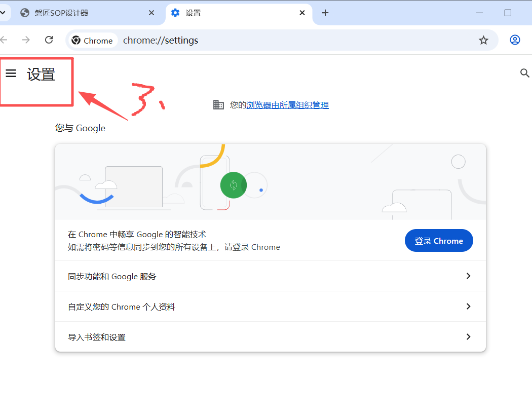Open the profile avatar icon

[x=515, y=40]
